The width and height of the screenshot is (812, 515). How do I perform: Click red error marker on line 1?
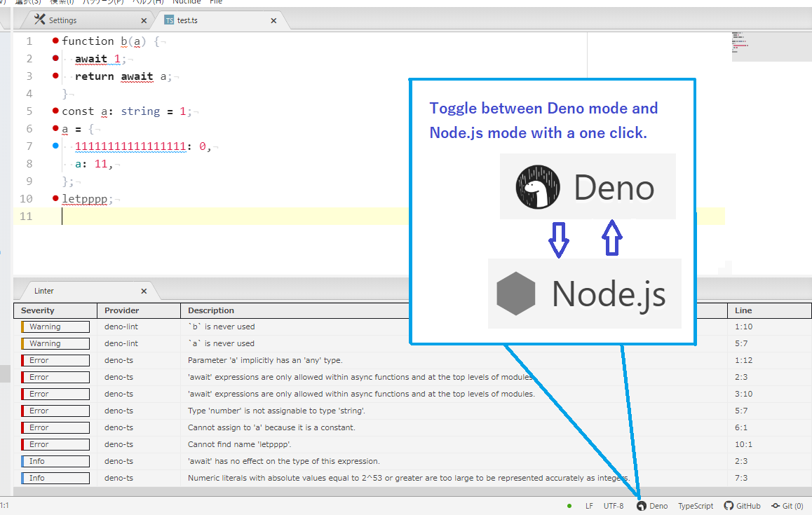click(55, 41)
